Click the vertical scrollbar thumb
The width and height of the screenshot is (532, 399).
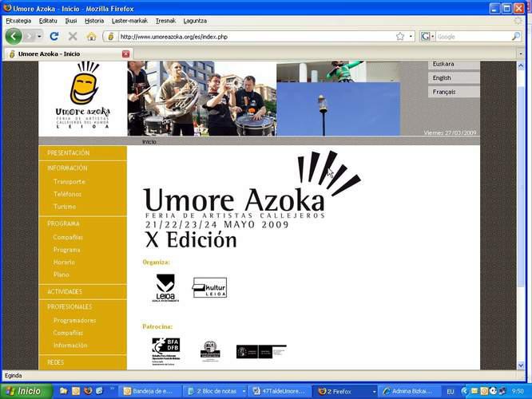(x=521, y=187)
